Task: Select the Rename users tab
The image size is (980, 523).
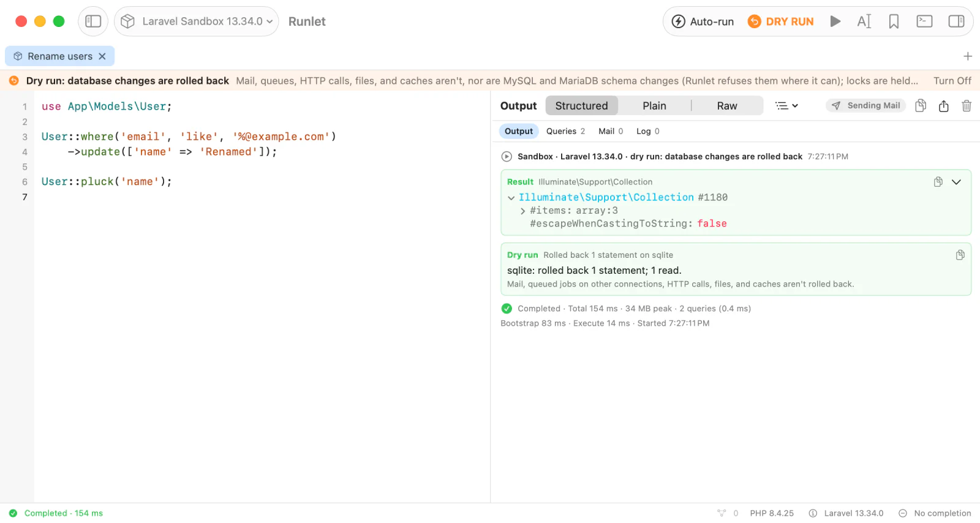Action: click(x=59, y=56)
